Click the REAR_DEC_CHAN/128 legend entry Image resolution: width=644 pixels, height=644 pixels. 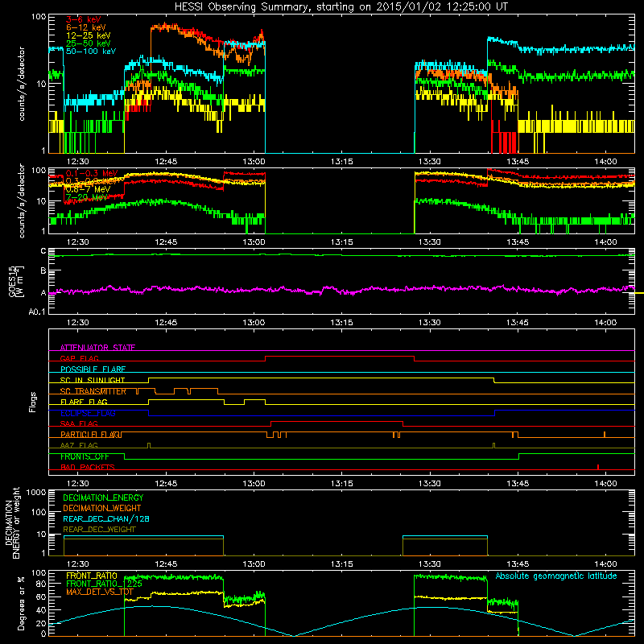(x=106, y=518)
